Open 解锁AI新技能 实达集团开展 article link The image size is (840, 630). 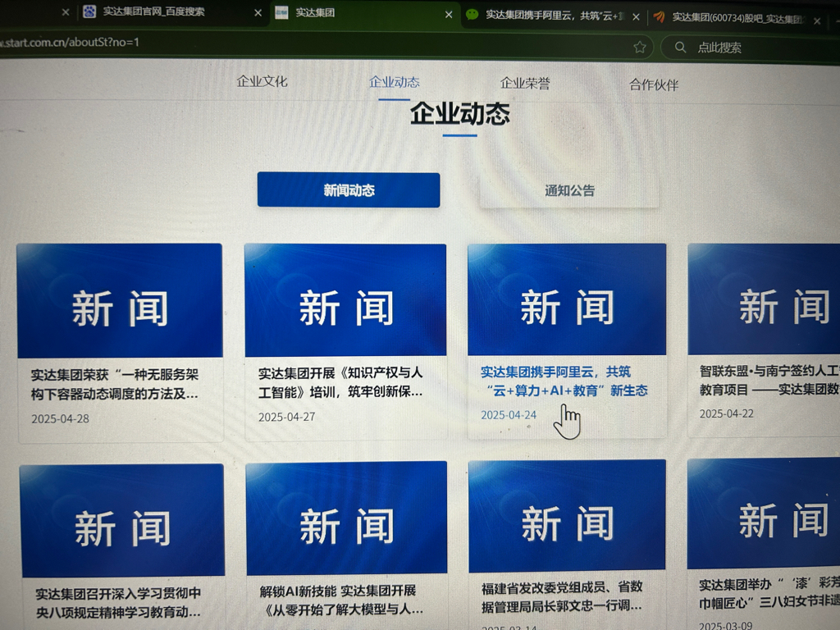tap(342, 600)
